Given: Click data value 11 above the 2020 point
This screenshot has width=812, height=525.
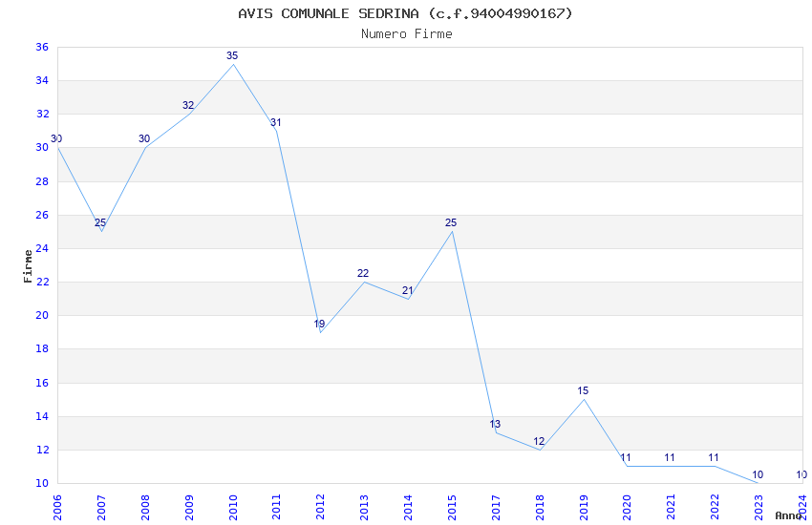Looking at the screenshot, I should pyautogui.click(x=626, y=458).
